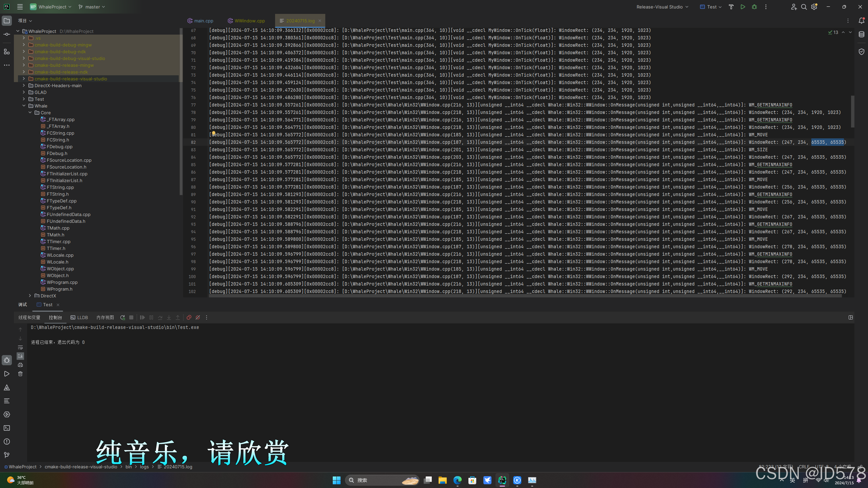
Task: Open Search Everywhere with magnifier icon
Action: (804, 7)
